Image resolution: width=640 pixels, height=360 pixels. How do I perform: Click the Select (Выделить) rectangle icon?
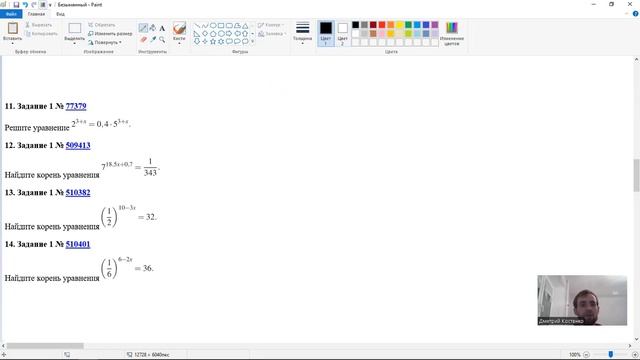coord(74,28)
